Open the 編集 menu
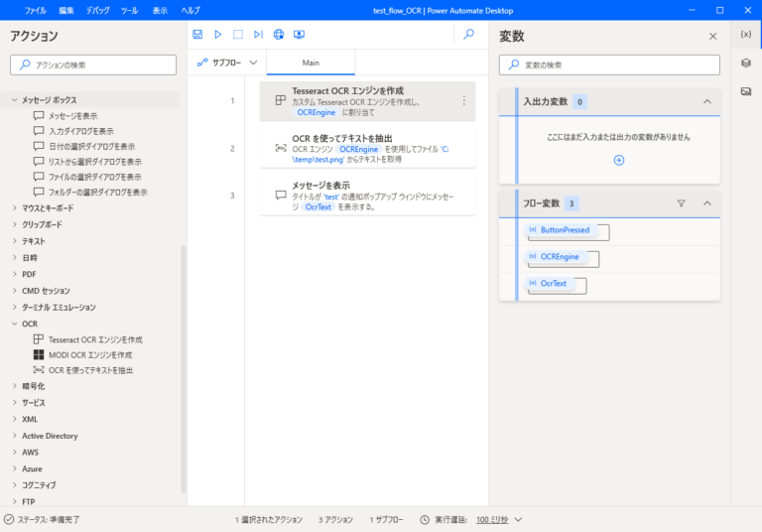Viewport: 762px width, 532px height. (x=66, y=10)
